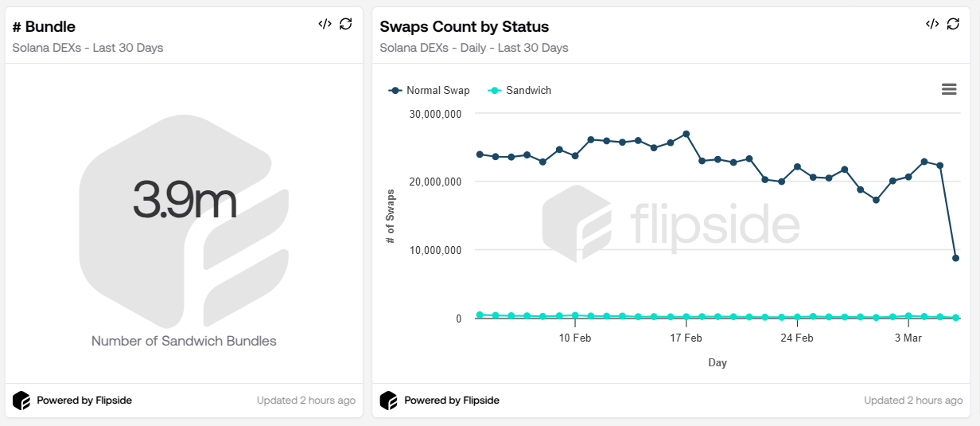The image size is (980, 426).
Task: Toggle Normal Swap series in legend
Action: point(437,91)
